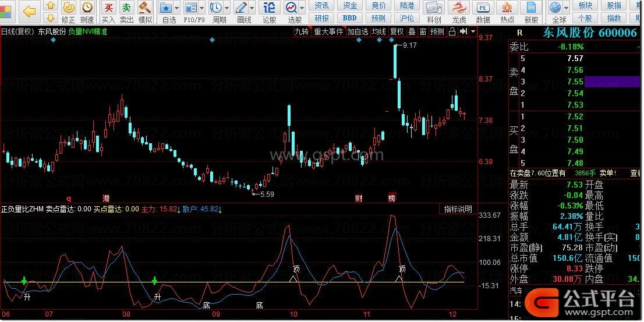Click the 股指 index futures button

pos(614,5)
